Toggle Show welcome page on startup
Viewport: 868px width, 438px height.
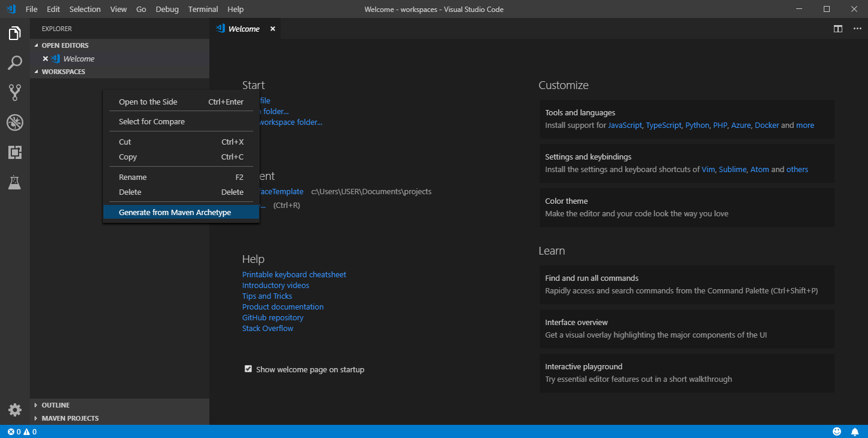pyautogui.click(x=248, y=369)
